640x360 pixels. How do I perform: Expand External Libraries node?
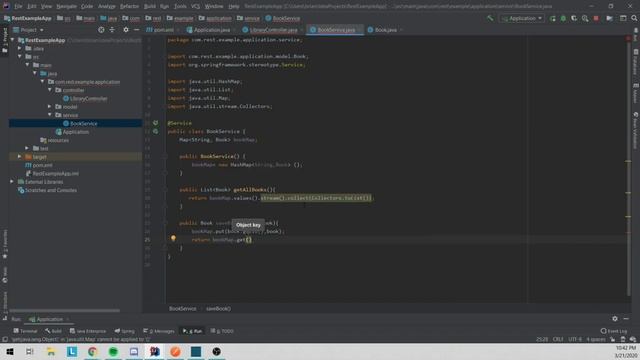click(12, 182)
